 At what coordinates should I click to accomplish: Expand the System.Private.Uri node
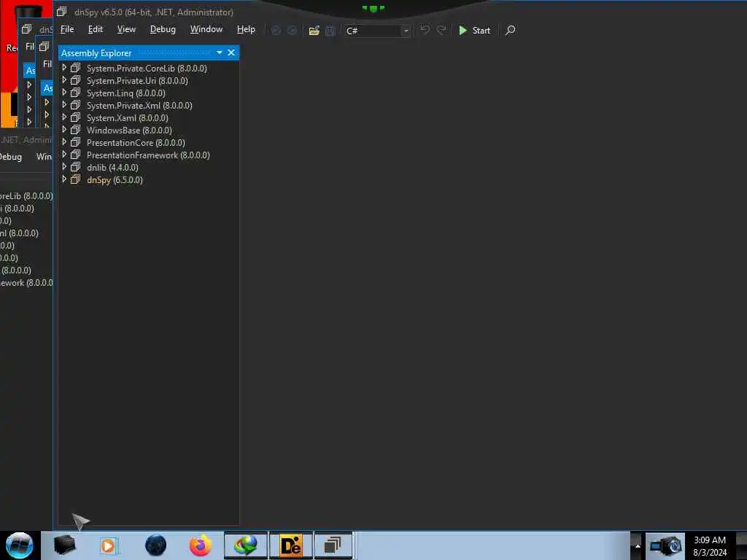[64, 80]
